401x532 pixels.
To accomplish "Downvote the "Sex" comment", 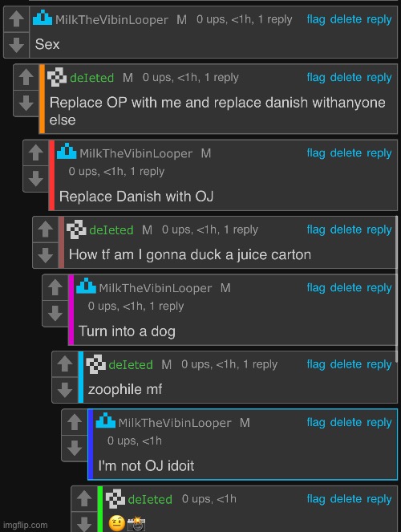I will point(16,45).
